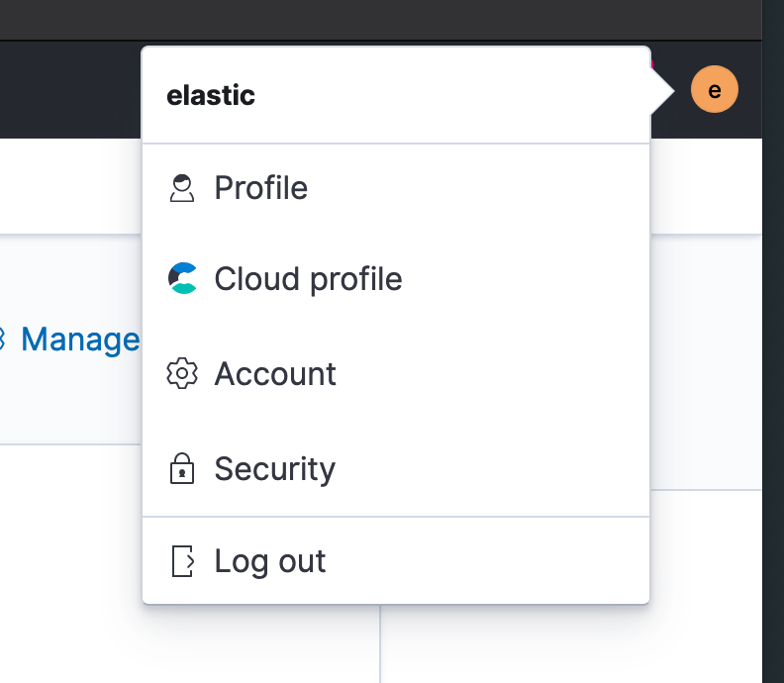Open Account settings menu item
The width and height of the screenshot is (784, 683).
pos(396,373)
